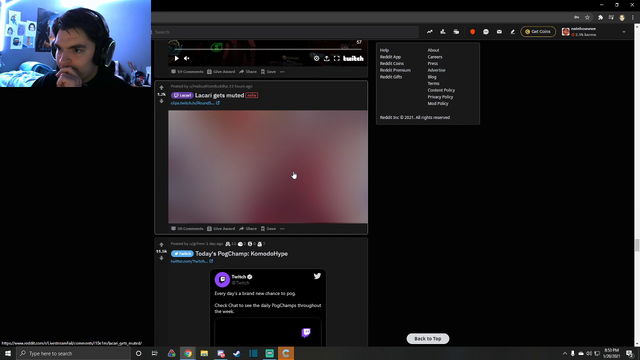Open the Windows notification center

[x=629, y=353]
